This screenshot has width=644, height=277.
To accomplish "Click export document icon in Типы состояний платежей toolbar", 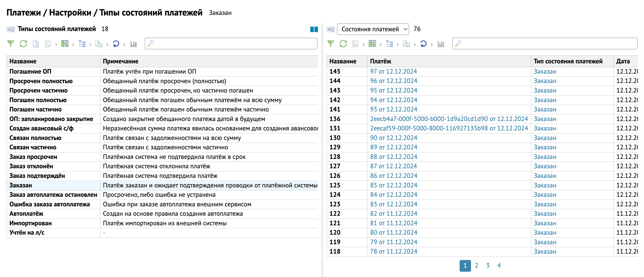I will click(x=99, y=44).
